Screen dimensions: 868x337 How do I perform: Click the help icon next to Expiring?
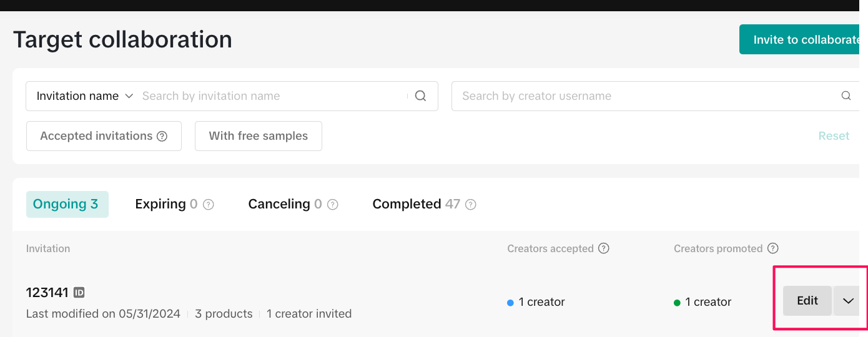(x=209, y=205)
